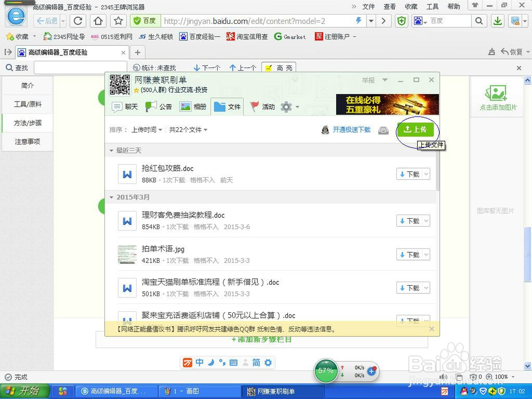Click the star favorite icon in toolbar
Screen dimensions: 532x399
(119, 21)
